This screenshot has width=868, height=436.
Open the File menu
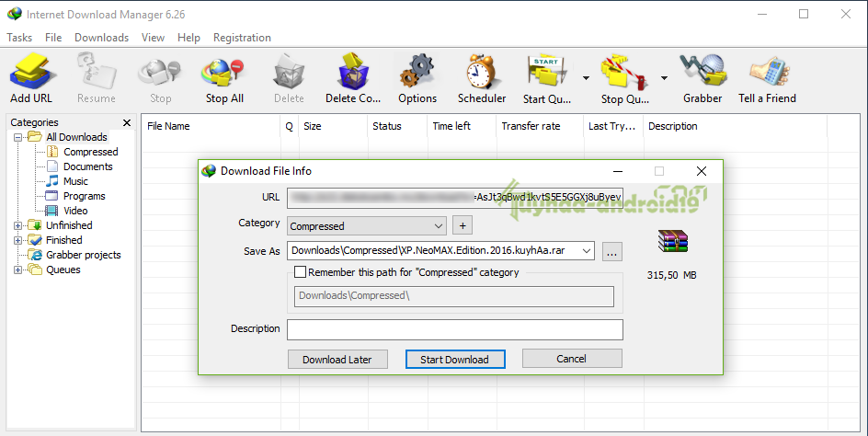pos(53,38)
